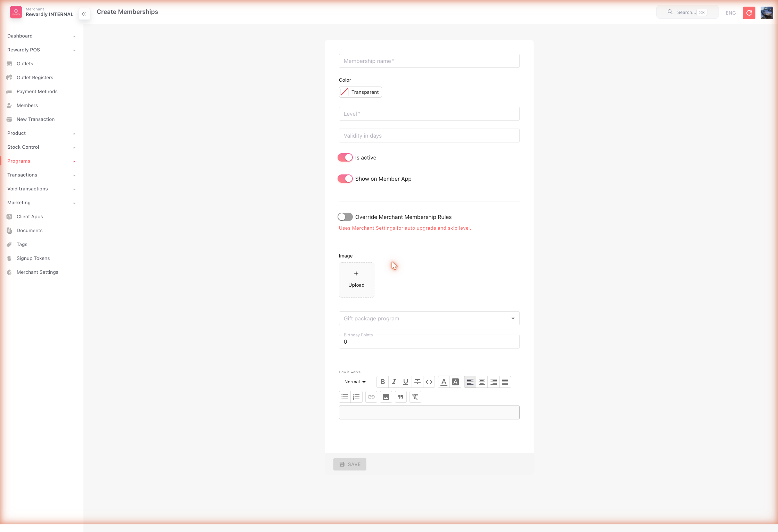Justify text in editor

(505, 382)
